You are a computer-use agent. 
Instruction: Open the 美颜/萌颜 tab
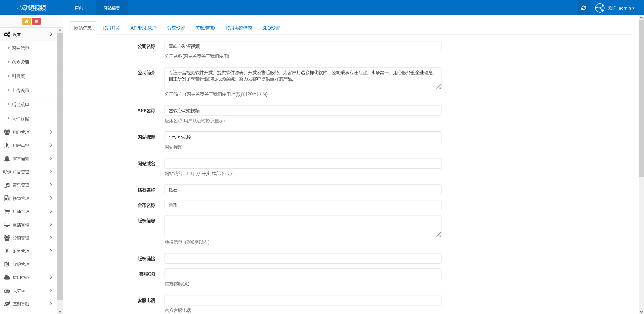coord(205,28)
